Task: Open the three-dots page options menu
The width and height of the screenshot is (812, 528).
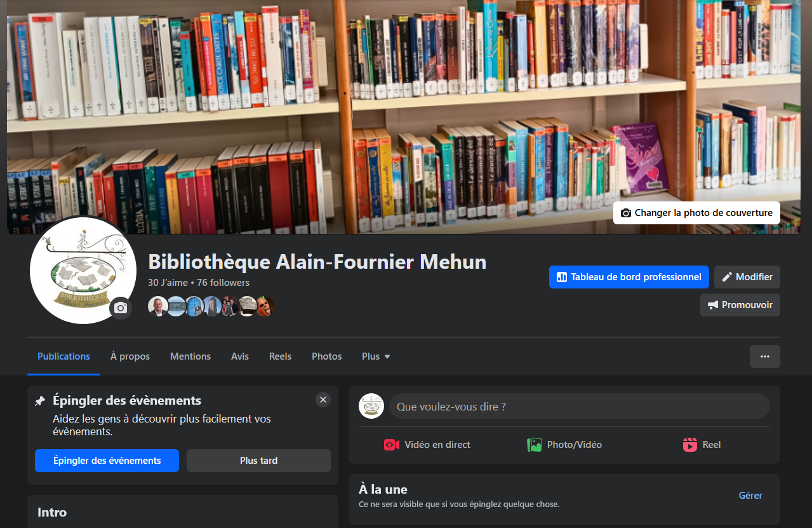Action: pos(764,356)
